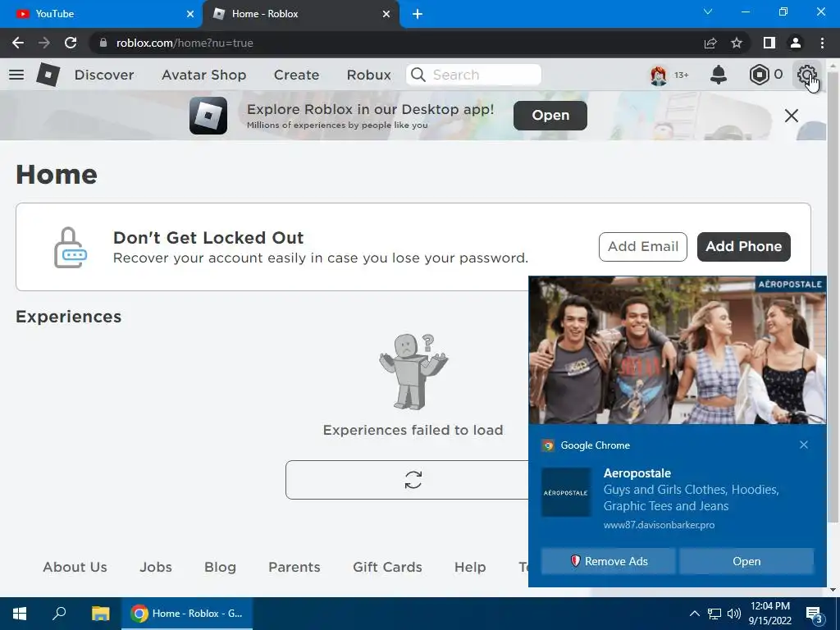Image resolution: width=840 pixels, height=630 pixels.
Task: Open the Roblox settings gear icon
Action: (x=806, y=75)
